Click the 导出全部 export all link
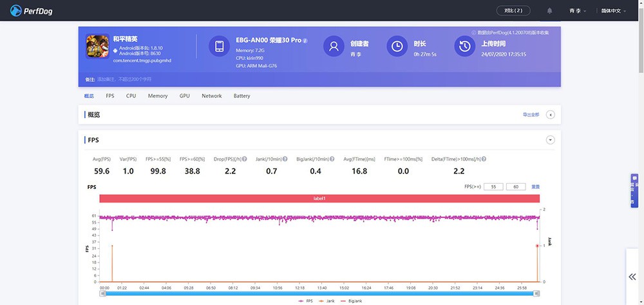644x305 pixels. click(529, 115)
